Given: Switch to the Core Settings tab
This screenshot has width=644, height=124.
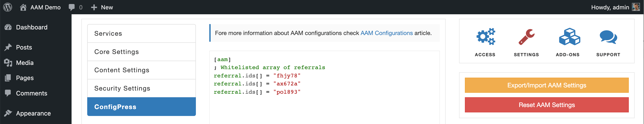Looking at the screenshot, I should (142, 52).
